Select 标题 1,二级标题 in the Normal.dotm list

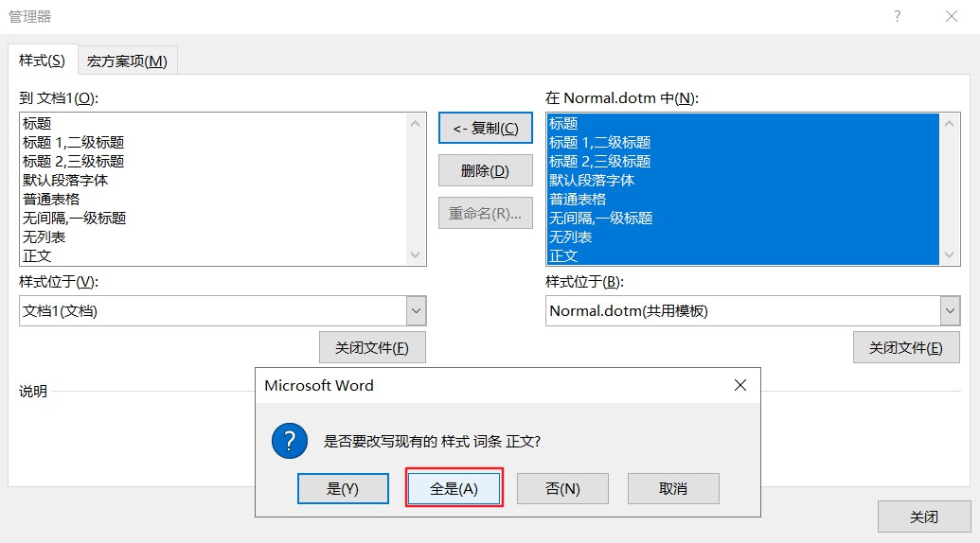click(x=743, y=142)
